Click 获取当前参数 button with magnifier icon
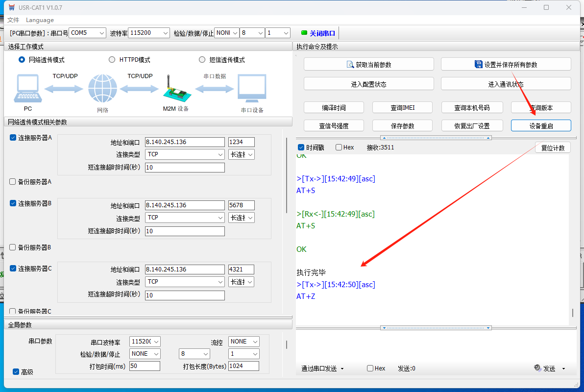 [x=368, y=64]
